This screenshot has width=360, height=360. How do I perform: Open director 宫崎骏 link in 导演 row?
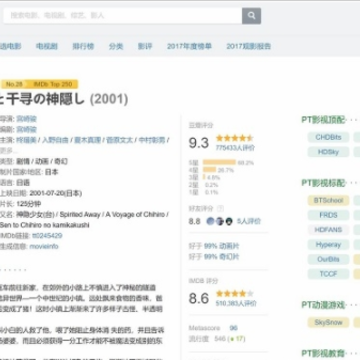[27, 119]
